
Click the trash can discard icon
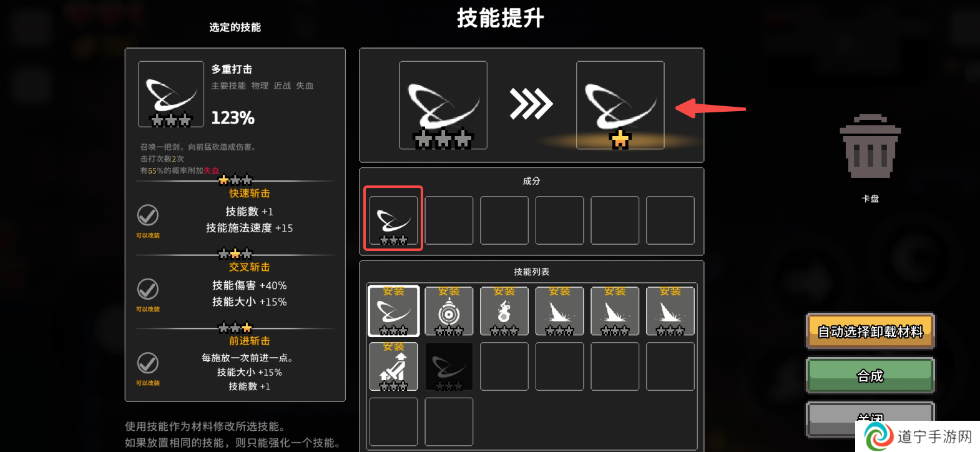point(870,146)
